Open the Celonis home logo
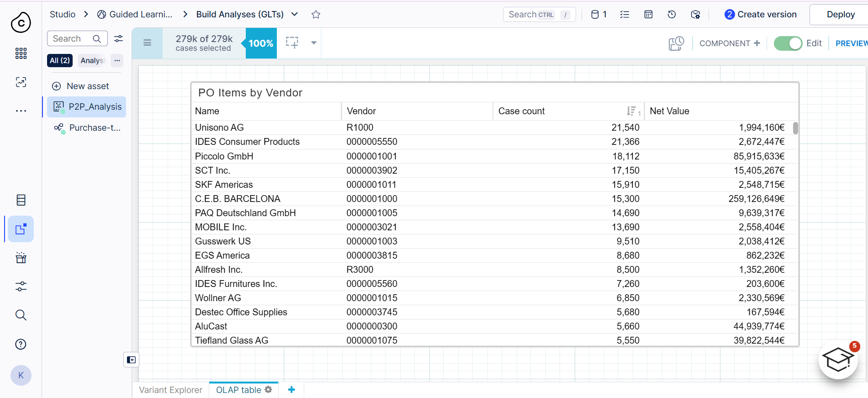Image resolution: width=868 pixels, height=398 pixels. point(21,22)
